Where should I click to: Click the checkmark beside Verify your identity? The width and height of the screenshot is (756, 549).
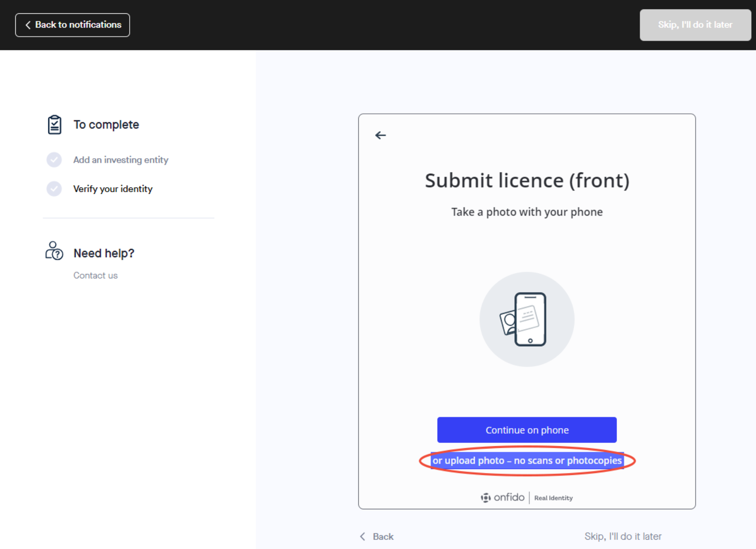coord(54,189)
